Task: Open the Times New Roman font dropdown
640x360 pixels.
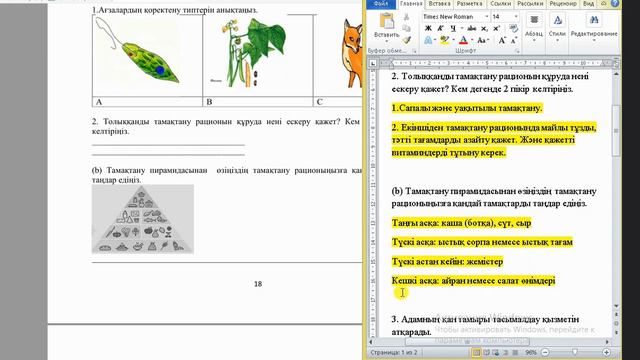Action: tap(487, 16)
